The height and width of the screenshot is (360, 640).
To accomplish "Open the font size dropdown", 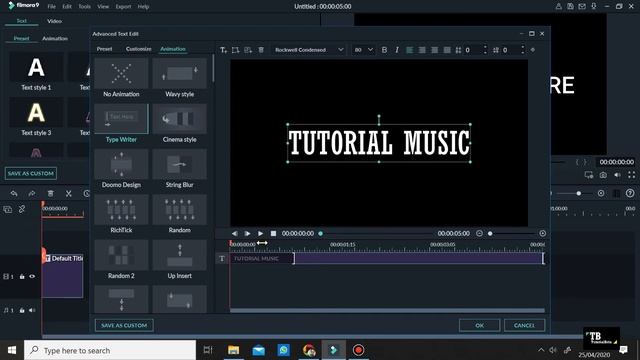I will [363, 50].
